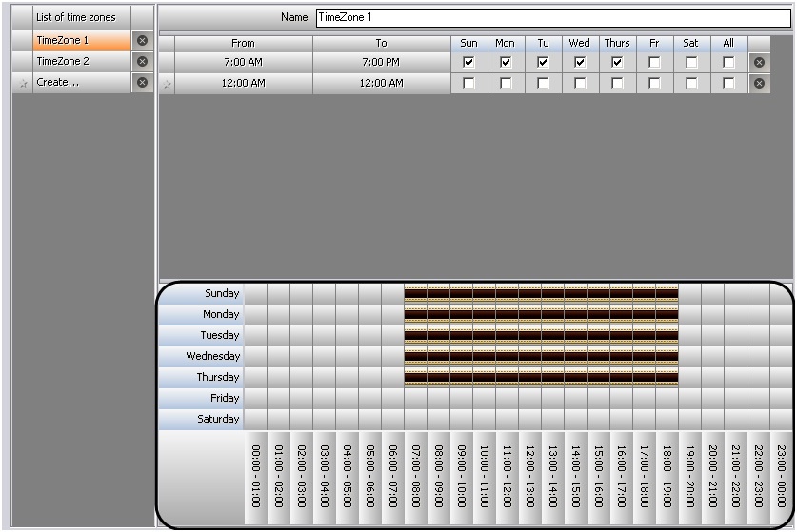Click the delete icon beside TimeZone 2
This screenshot has height=532, width=797.
[142, 62]
